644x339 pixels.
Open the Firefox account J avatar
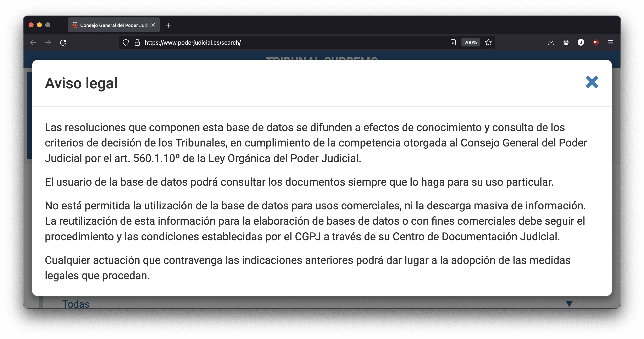pos(581,43)
